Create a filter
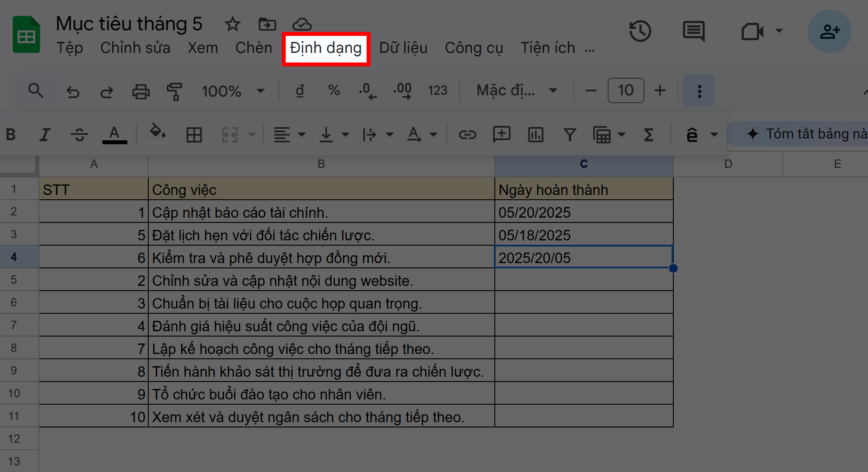 570,135
